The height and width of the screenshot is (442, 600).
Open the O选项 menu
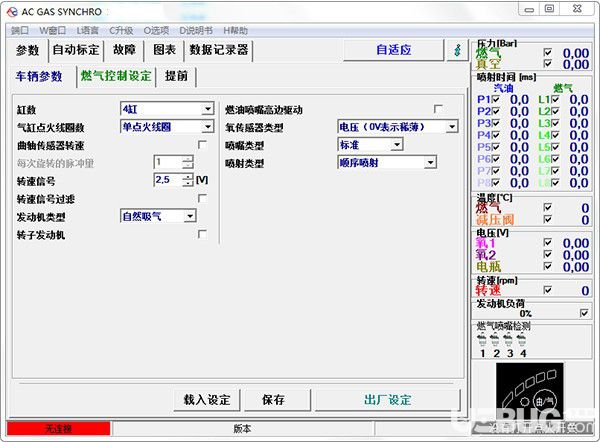(156, 31)
